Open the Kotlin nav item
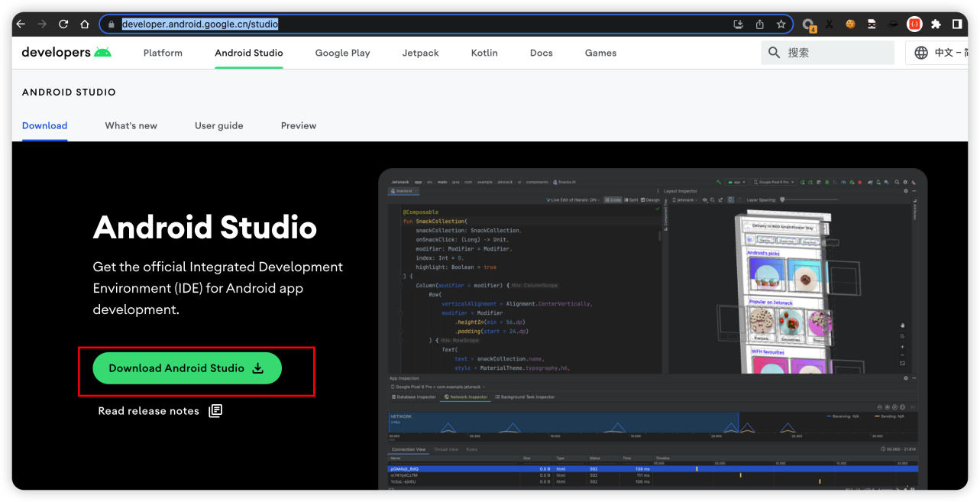The width and height of the screenshot is (980, 502). (484, 53)
